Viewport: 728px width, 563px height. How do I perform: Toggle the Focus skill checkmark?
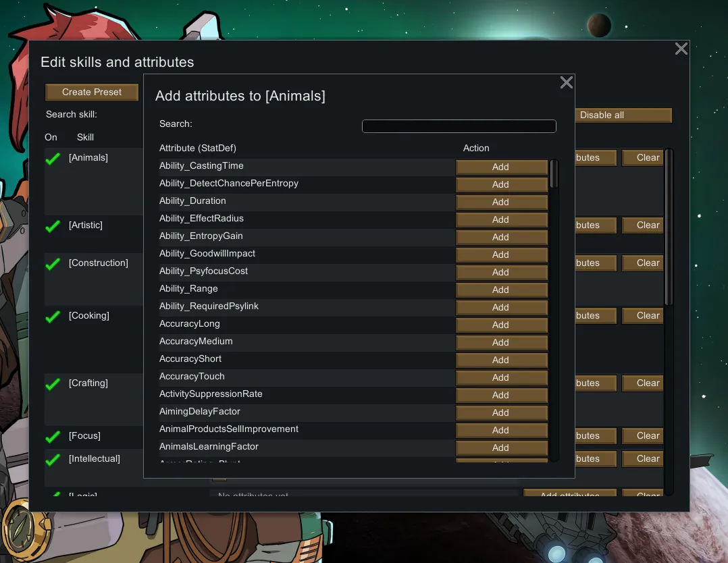53,437
